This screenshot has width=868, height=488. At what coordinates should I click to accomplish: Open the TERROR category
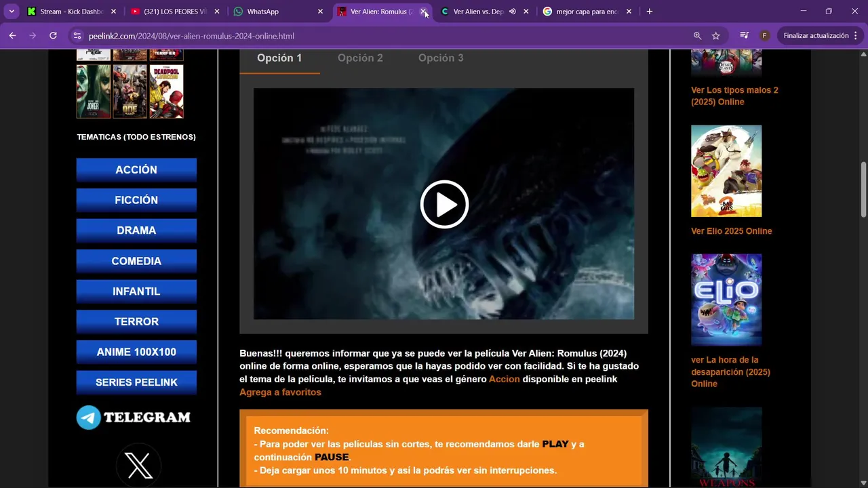tap(136, 321)
